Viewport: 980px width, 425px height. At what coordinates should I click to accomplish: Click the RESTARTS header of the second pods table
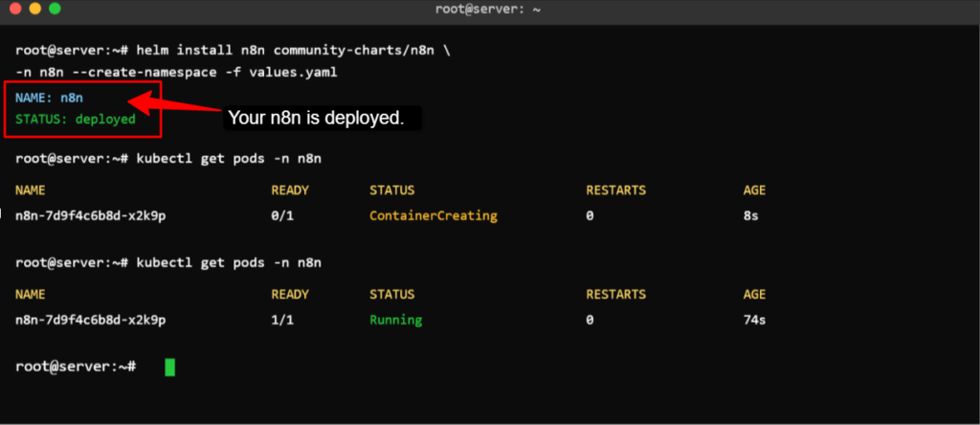(x=615, y=294)
